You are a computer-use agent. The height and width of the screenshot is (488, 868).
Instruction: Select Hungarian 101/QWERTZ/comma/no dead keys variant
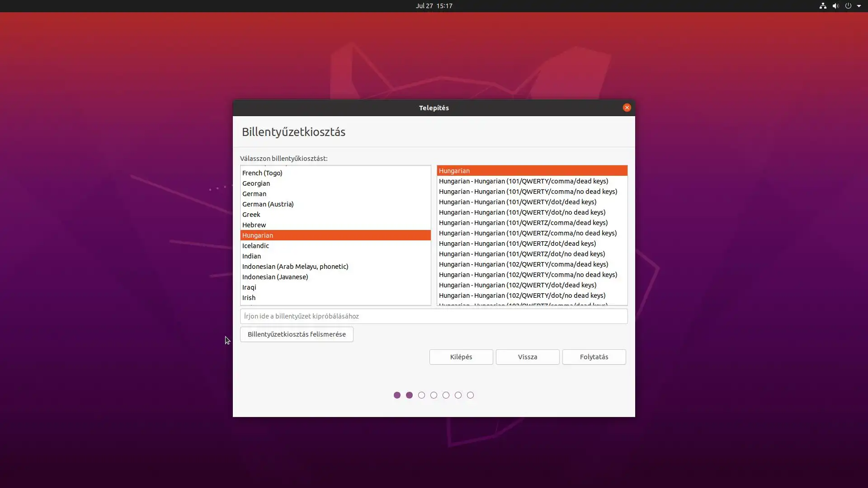coord(528,233)
